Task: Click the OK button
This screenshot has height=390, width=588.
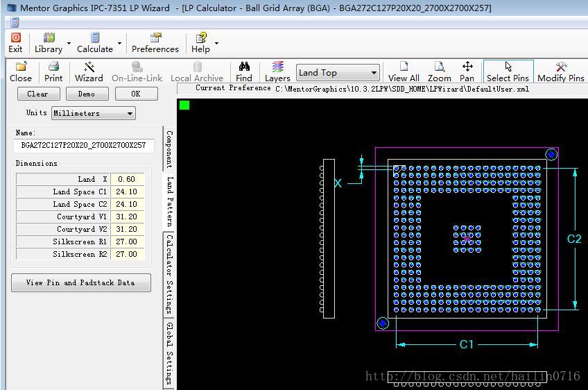Action: coord(136,94)
